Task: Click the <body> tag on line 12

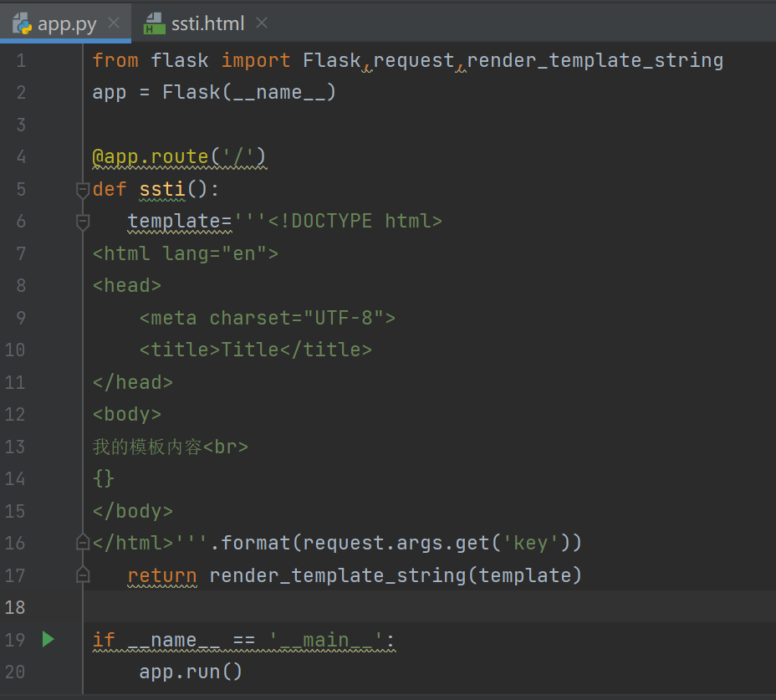Action: coord(127,414)
